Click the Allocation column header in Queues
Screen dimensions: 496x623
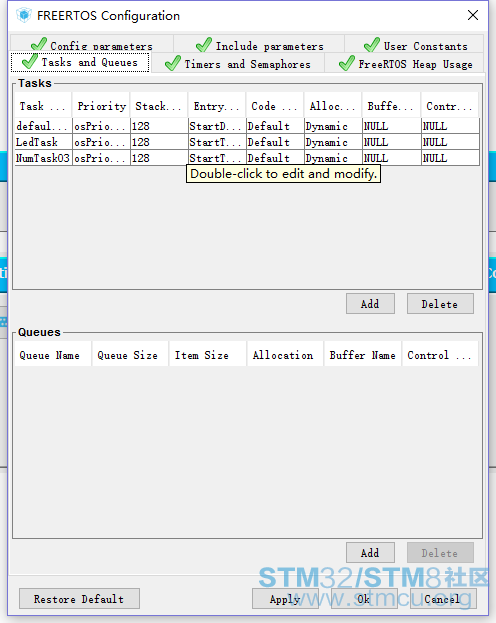pyautogui.click(x=285, y=354)
